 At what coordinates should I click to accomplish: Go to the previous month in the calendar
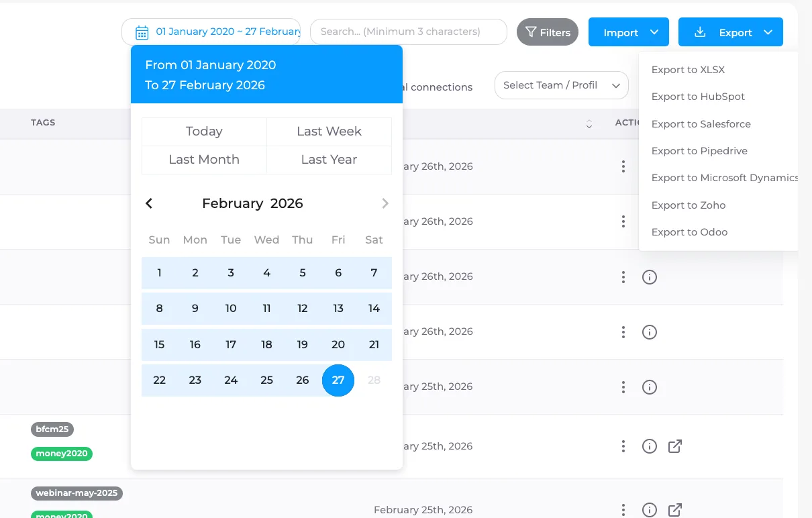pyautogui.click(x=149, y=203)
